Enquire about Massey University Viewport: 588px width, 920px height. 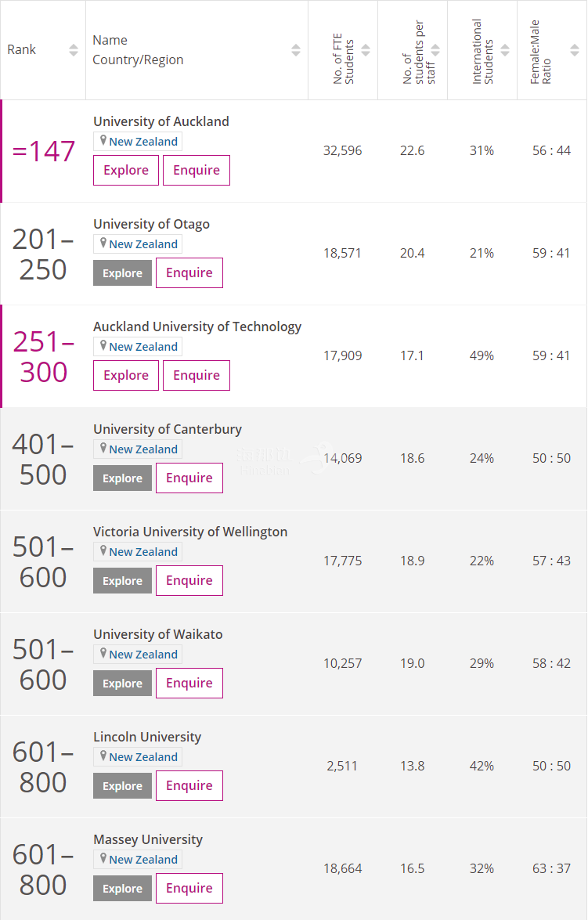(189, 889)
